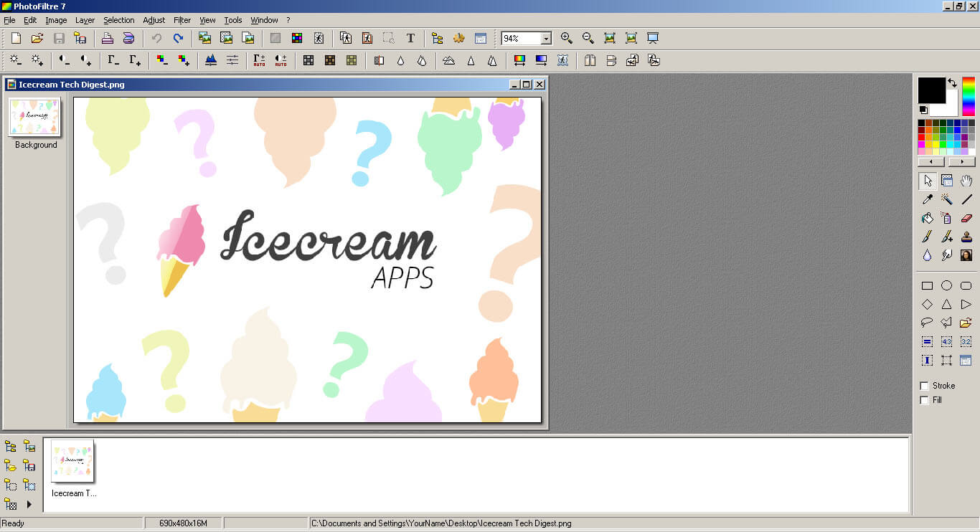The height and width of the screenshot is (532, 980).
Task: Select the Text tool (T) in the toolbar
Action: coord(410,38)
